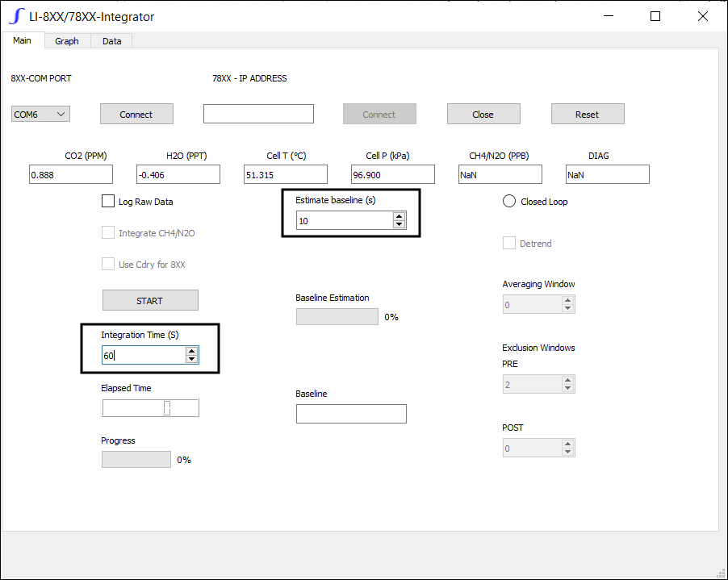728x580 pixels.
Task: Decrease PRE exclusion window value
Action: tap(567, 388)
